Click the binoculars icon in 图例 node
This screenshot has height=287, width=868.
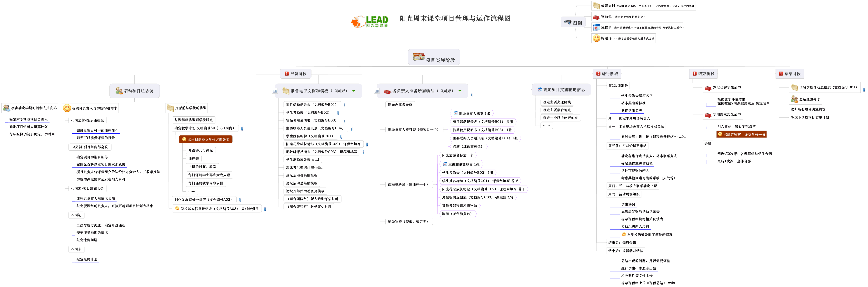(568, 22)
